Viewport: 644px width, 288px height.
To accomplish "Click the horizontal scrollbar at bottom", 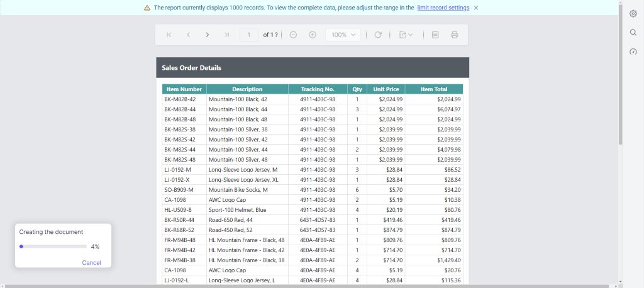I will [306, 286].
